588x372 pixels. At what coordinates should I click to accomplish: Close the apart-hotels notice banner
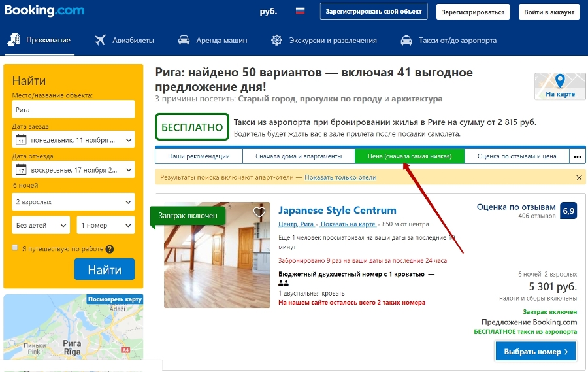tap(579, 178)
